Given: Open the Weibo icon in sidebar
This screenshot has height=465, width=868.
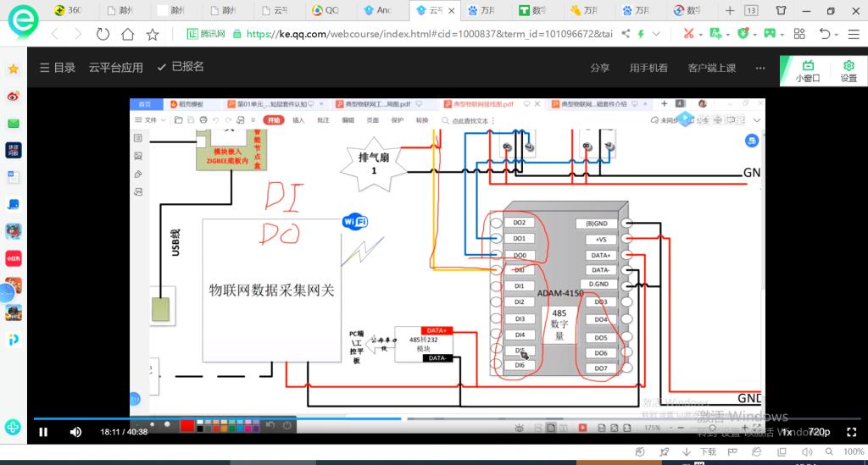Looking at the screenshot, I should 14,97.
